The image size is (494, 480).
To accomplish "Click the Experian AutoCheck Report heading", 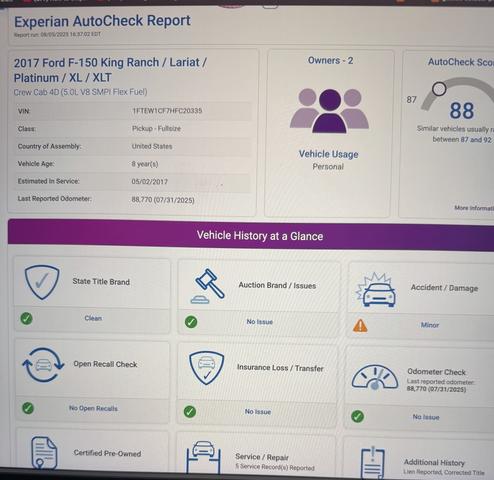I will coord(102,21).
